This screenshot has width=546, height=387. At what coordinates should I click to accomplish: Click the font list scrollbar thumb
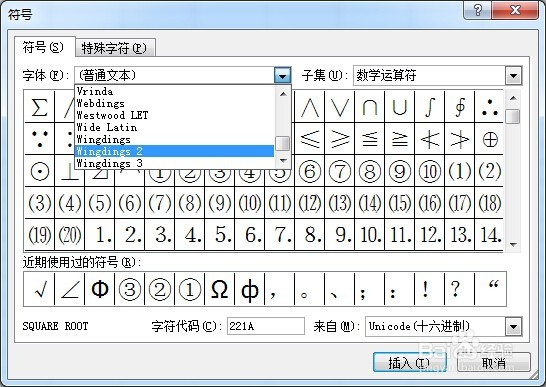click(x=282, y=143)
